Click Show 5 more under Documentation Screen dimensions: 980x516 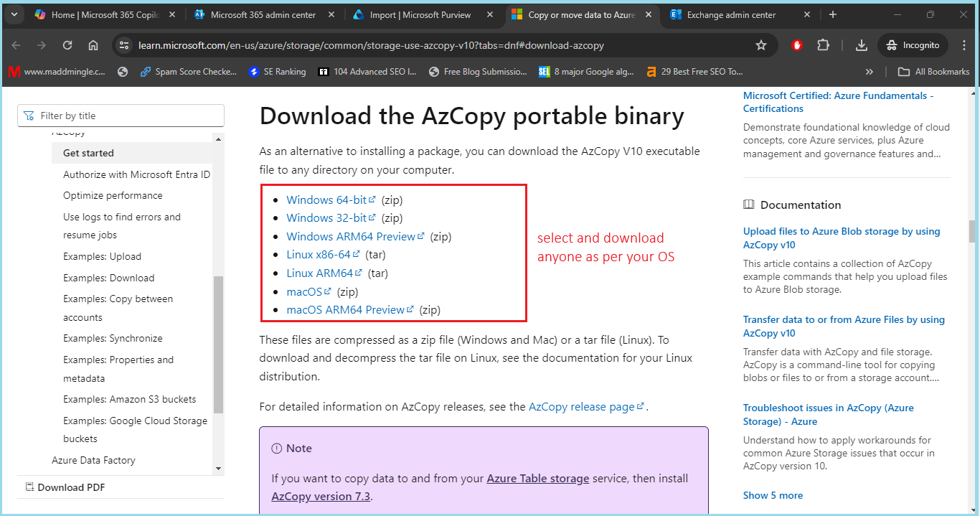point(773,495)
